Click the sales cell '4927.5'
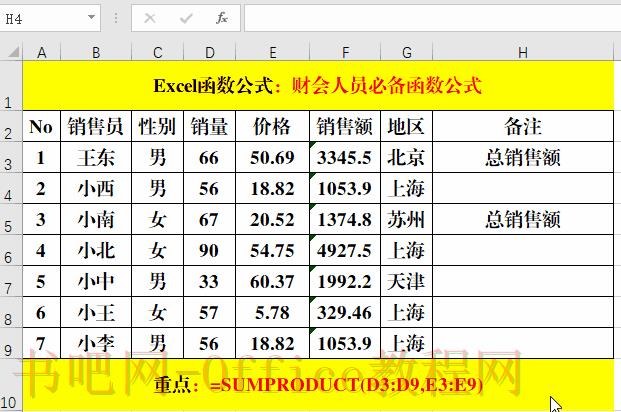Viewport: 621px width, 412px height. [345, 250]
